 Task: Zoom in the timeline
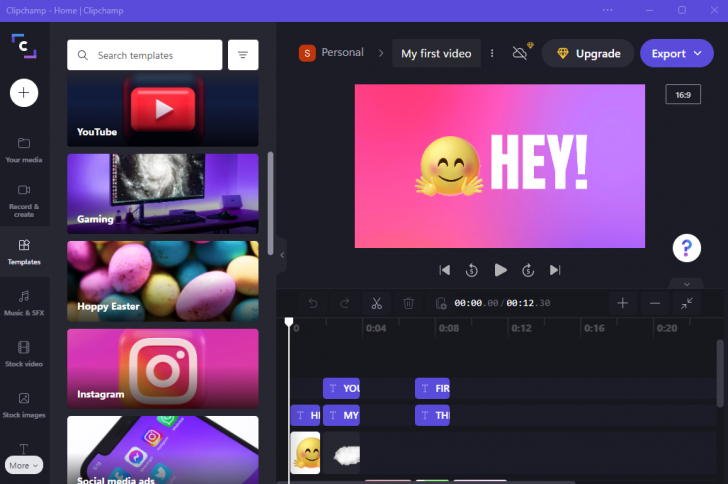(623, 303)
